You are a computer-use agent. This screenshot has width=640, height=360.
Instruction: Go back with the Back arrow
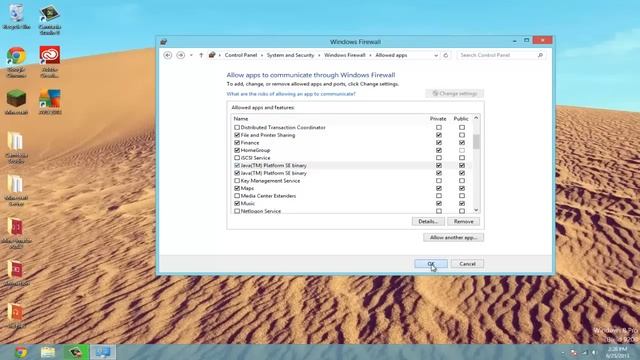pyautogui.click(x=168, y=55)
